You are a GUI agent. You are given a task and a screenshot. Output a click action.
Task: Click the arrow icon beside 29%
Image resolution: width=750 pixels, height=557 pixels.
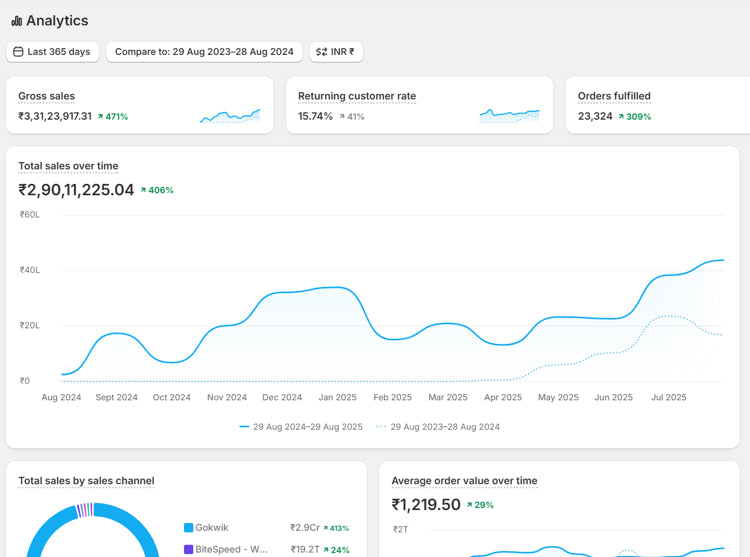pos(470,505)
